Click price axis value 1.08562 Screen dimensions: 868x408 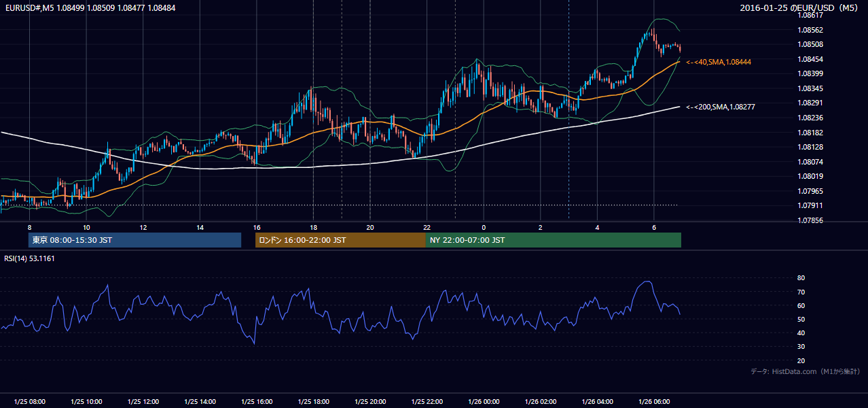click(x=810, y=30)
